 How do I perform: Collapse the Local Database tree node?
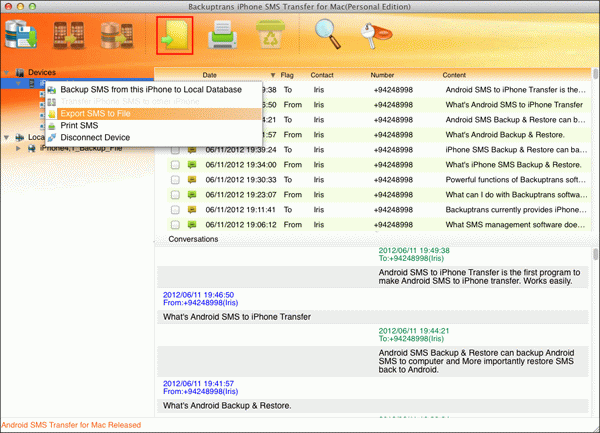(x=7, y=137)
